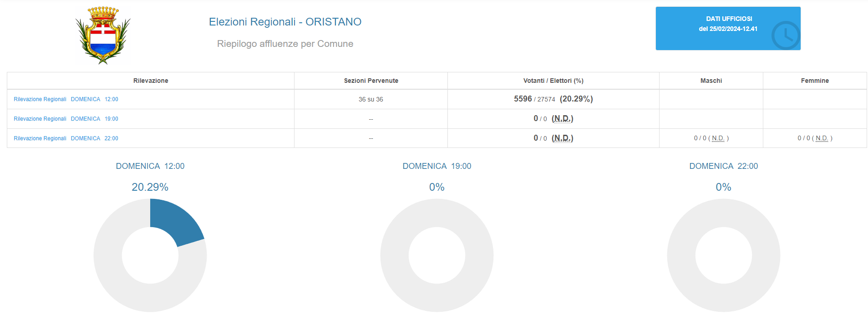Click the Elezioni Regionali - ORISTANO title
The height and width of the screenshot is (320, 868).
[285, 22]
